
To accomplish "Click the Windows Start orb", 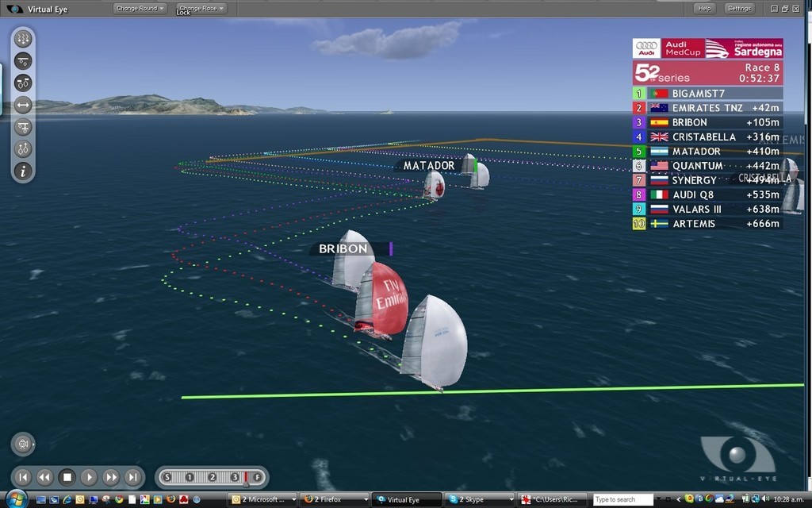I will [x=16, y=499].
